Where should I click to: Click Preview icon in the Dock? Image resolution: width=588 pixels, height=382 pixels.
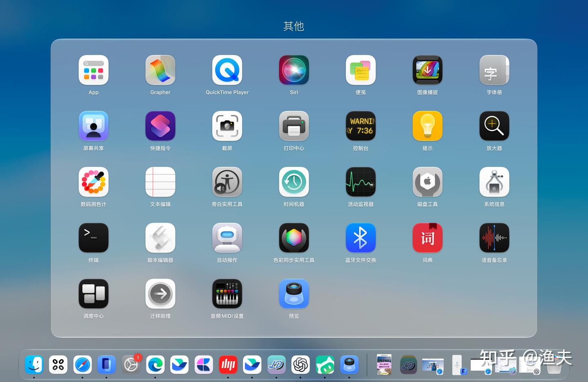pos(349,364)
